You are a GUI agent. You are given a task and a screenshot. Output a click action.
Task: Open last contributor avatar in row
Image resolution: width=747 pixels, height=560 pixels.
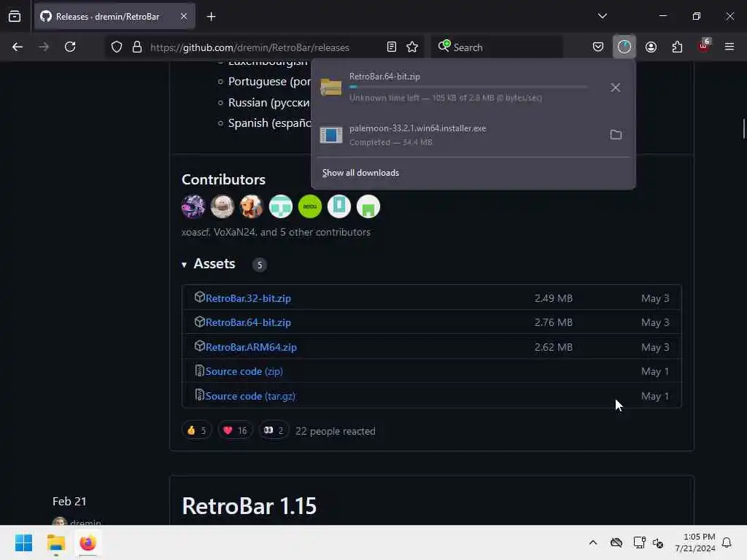click(x=368, y=206)
